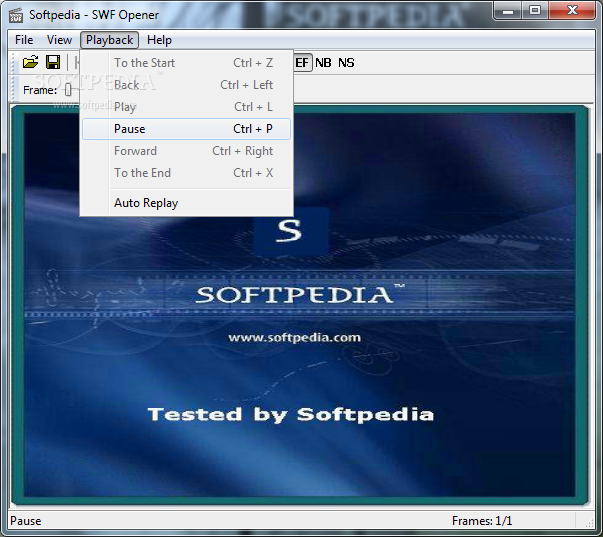Viewport: 603px width, 537px height.
Task: Click the Frames: 1/1 status text
Action: coord(482,521)
